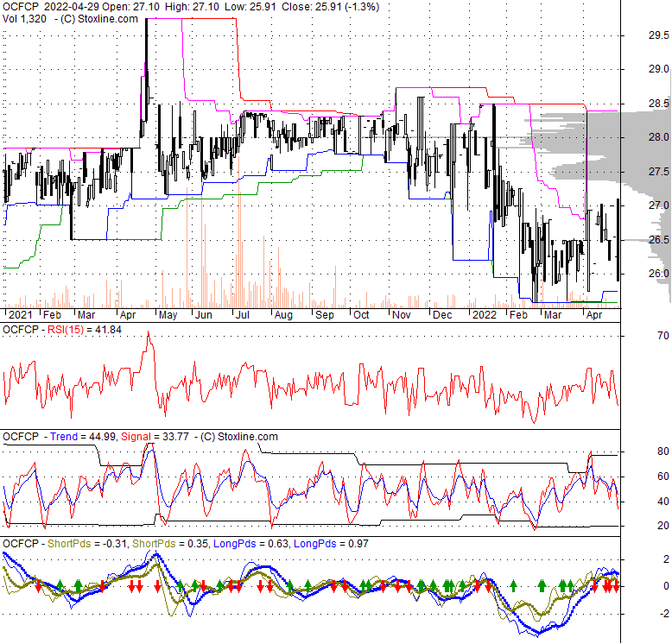Click the 'Trend' label in the oscillator panel
This screenshot has width=672, height=644.
click(64, 437)
